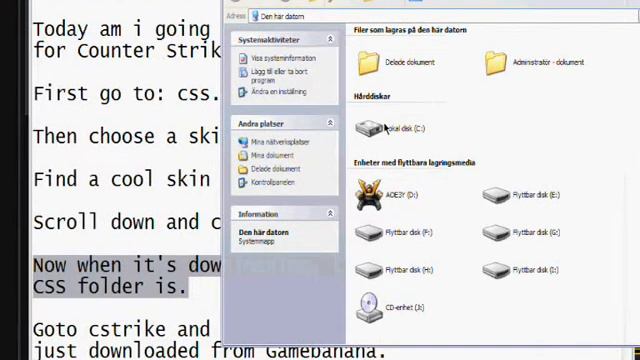Click the Filer som lagras på den här datorn heading
The width and height of the screenshot is (640, 360).
point(410,30)
